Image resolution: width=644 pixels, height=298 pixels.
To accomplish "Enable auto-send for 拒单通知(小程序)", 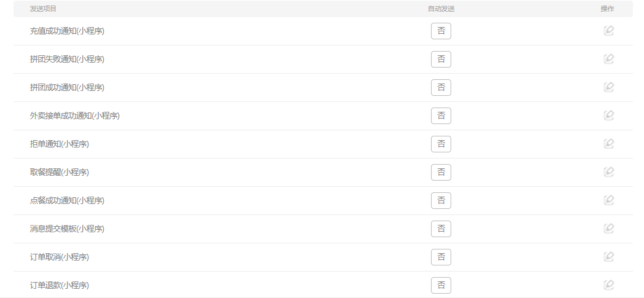I will 441,144.
